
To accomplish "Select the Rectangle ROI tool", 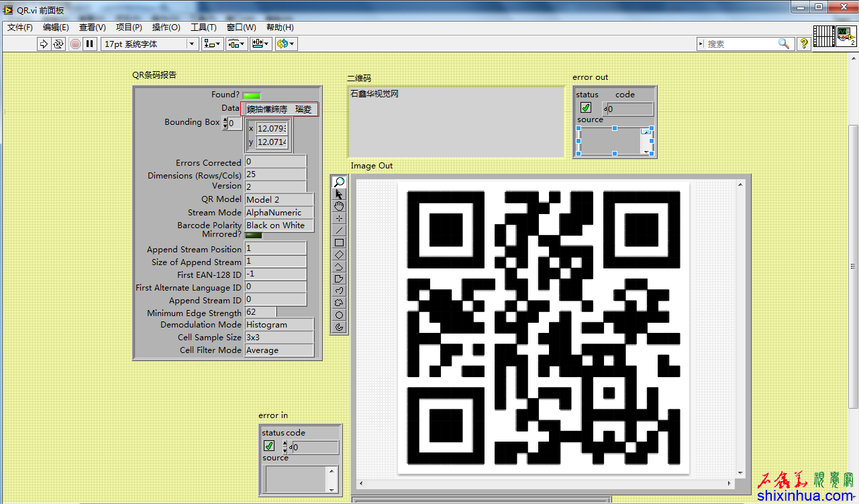I will pyautogui.click(x=340, y=242).
